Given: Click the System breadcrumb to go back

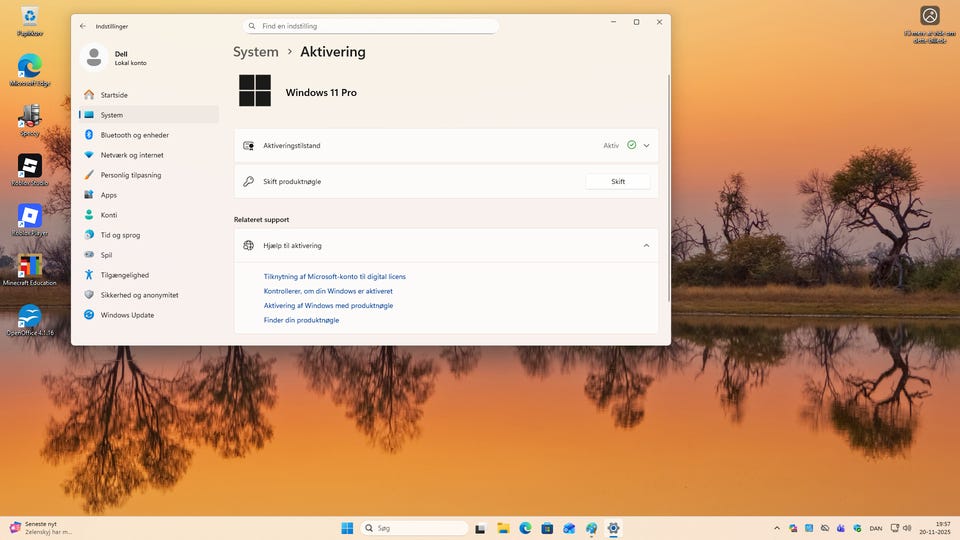Looking at the screenshot, I should point(255,52).
